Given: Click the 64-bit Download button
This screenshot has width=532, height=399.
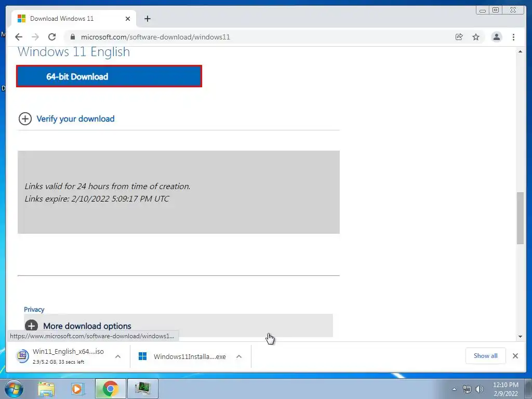Looking at the screenshot, I should pos(109,76).
